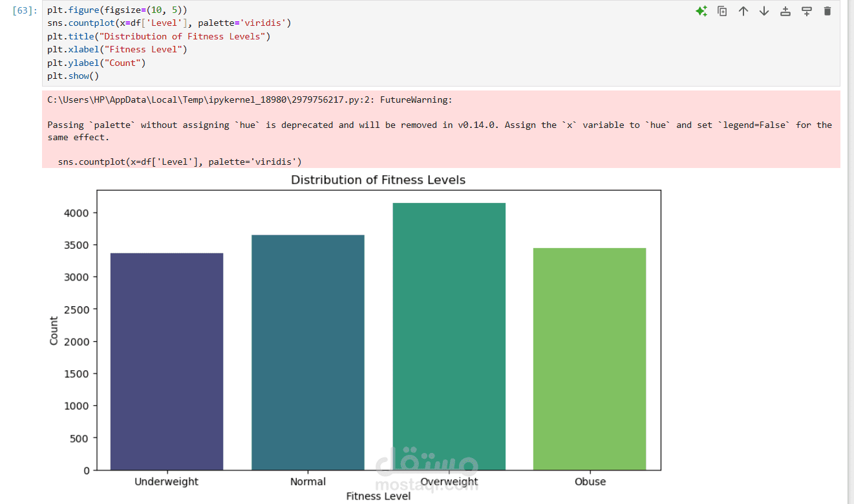Insert a cell above this one
This screenshot has height=504, width=854.
point(785,11)
